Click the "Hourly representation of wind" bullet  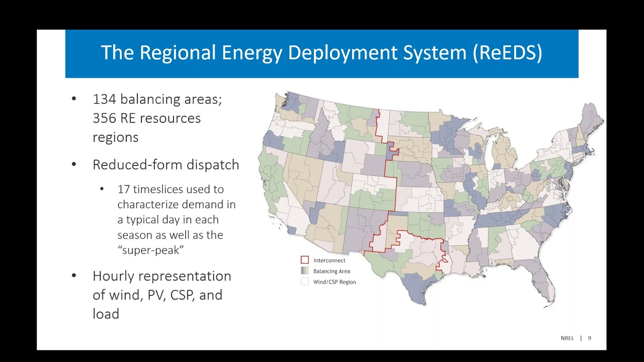click(x=162, y=295)
